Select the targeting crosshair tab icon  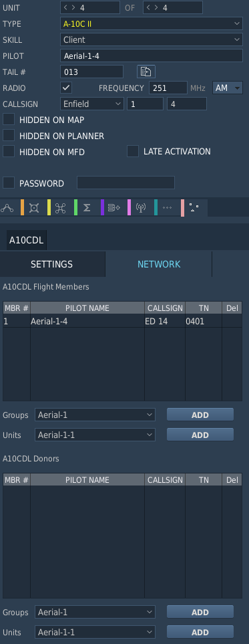point(34,208)
